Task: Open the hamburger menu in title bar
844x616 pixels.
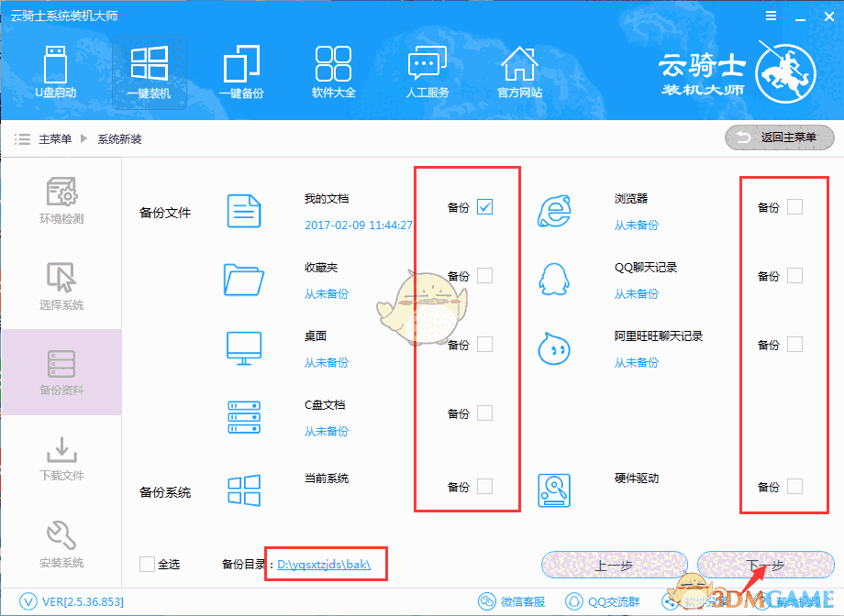Action: (771, 15)
